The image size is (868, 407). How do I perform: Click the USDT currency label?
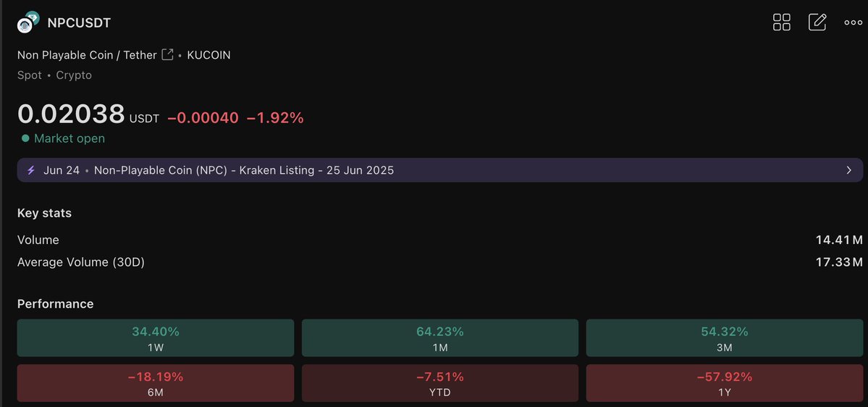[144, 119]
